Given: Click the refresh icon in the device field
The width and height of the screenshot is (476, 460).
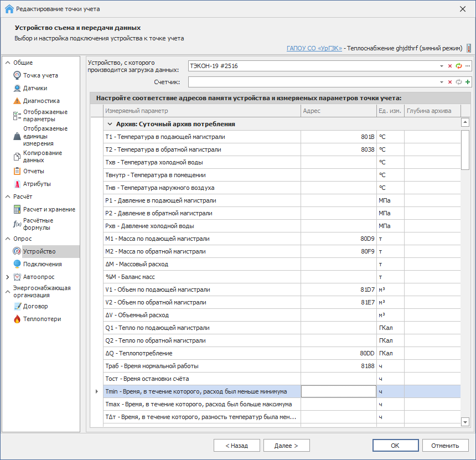Looking at the screenshot, I should (458, 66).
